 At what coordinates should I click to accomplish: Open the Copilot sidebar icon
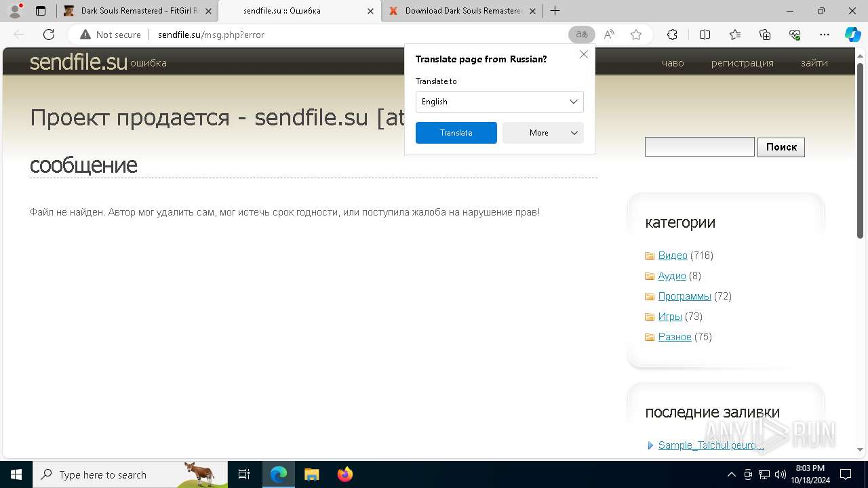coord(852,35)
